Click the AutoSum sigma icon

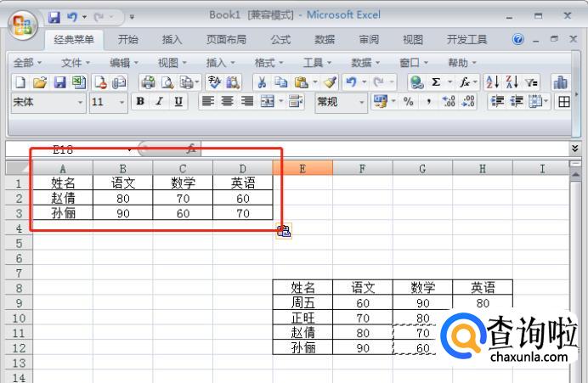pos(436,82)
